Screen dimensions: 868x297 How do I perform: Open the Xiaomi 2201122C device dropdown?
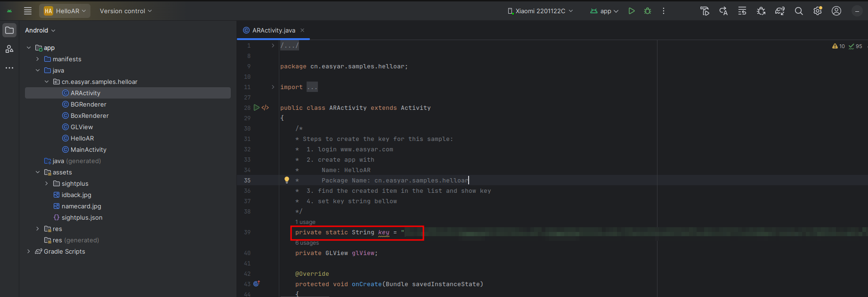click(540, 11)
